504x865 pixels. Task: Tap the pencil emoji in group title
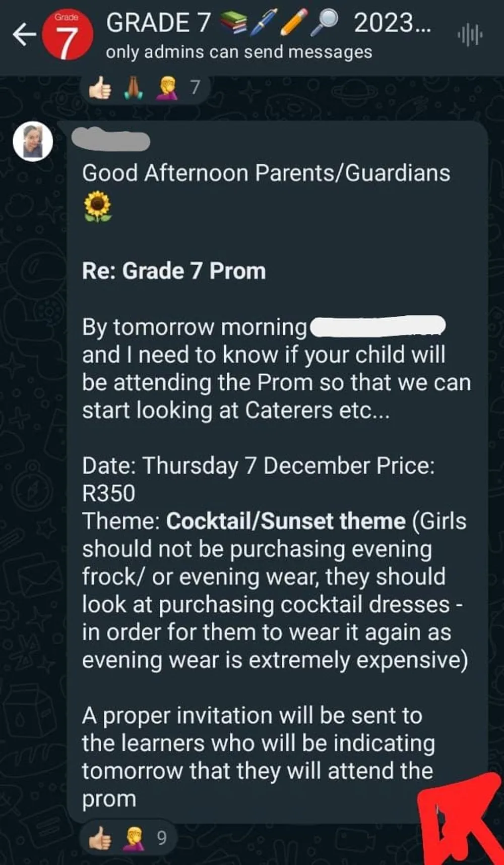coord(294,23)
